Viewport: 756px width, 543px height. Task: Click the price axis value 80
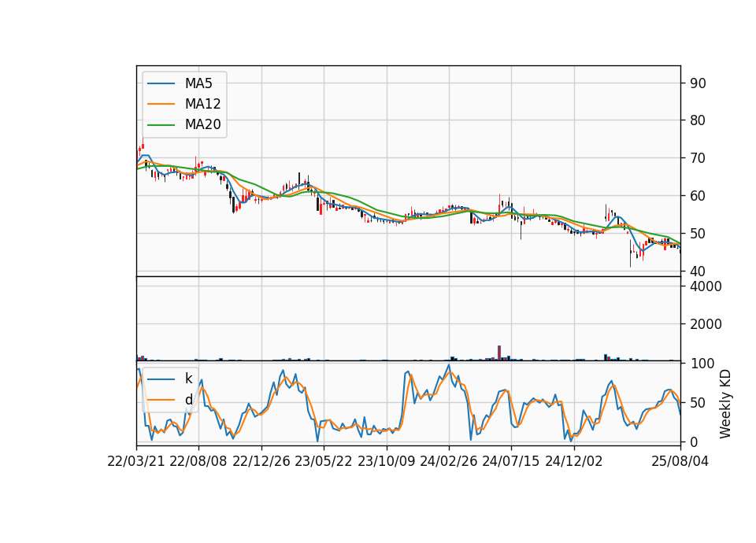pos(698,120)
